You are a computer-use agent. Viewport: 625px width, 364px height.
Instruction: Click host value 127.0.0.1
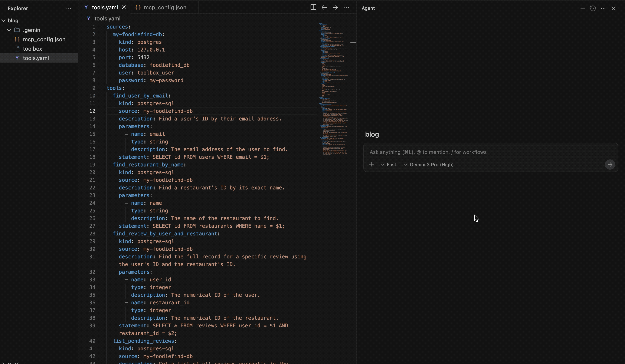pyautogui.click(x=151, y=50)
